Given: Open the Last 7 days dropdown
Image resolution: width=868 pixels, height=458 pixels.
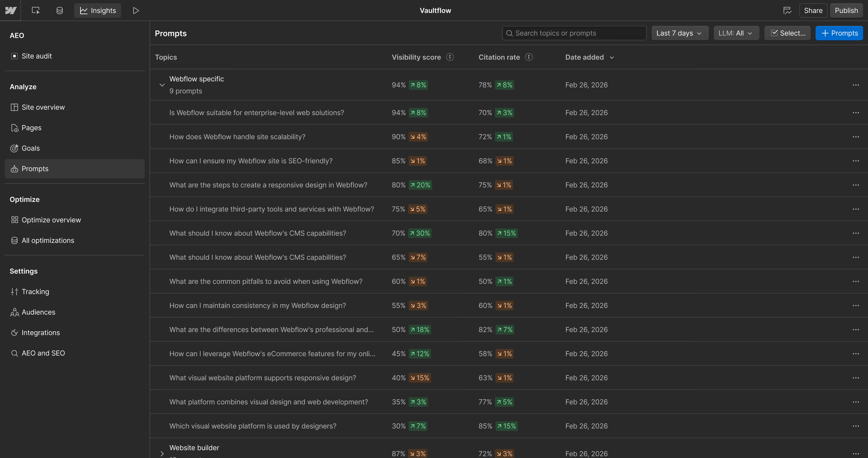Looking at the screenshot, I should [x=679, y=33].
